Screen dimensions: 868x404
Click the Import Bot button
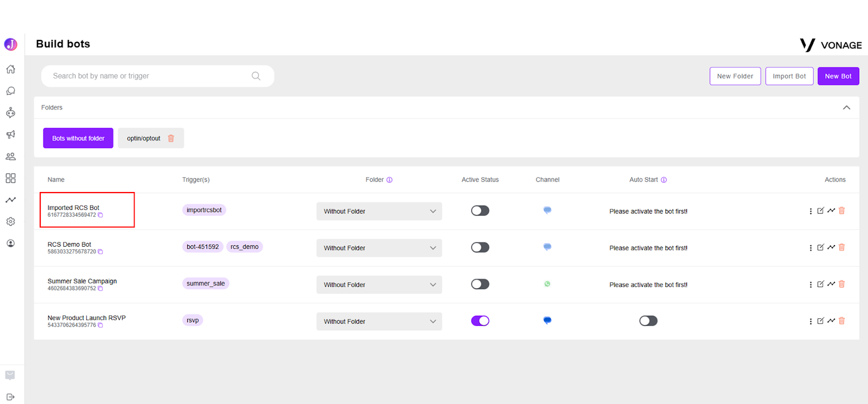point(789,76)
